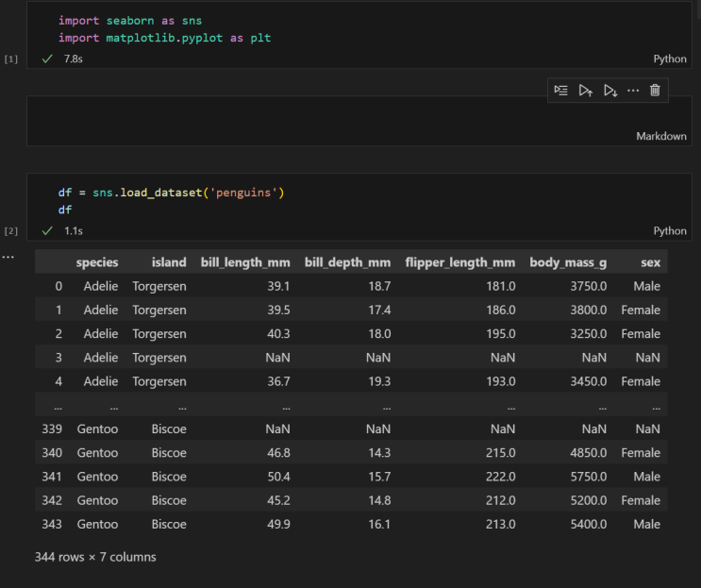Image resolution: width=701 pixels, height=588 pixels.
Task: Click the flipper_length_mm column header
Action: pos(459,262)
